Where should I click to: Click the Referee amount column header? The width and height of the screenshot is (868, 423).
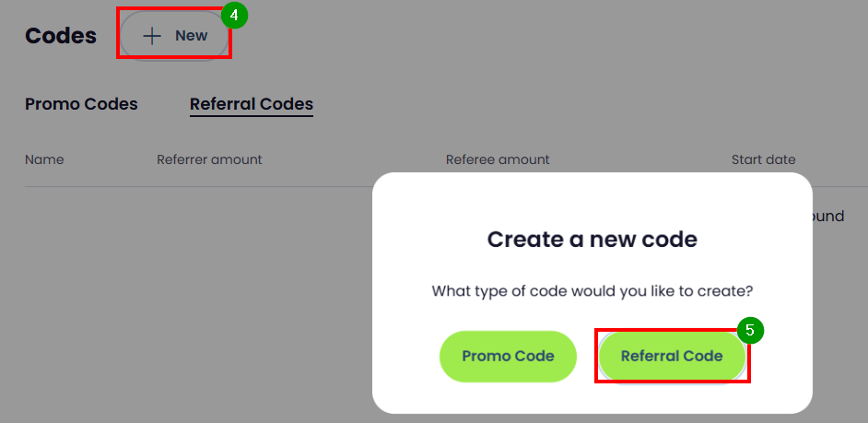point(498,159)
